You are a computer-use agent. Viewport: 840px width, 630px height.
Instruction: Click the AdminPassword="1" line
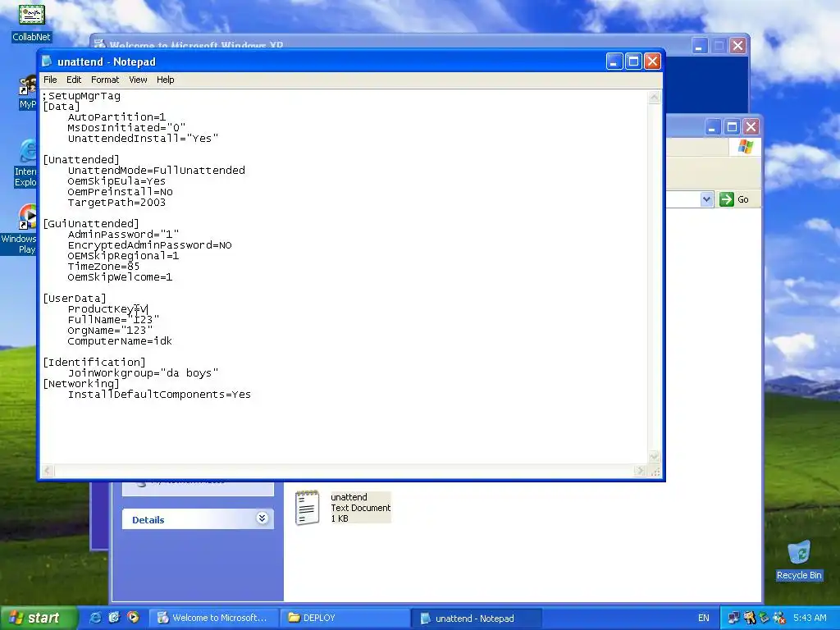click(x=123, y=235)
